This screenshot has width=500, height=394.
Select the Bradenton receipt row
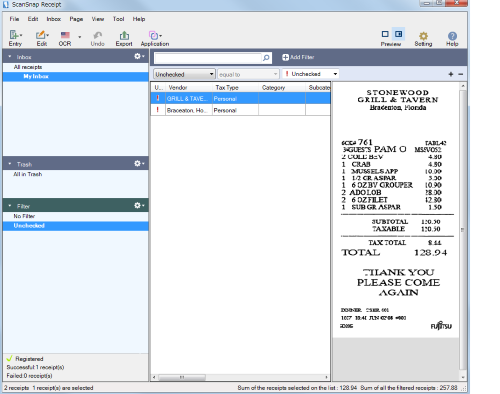tap(240, 110)
